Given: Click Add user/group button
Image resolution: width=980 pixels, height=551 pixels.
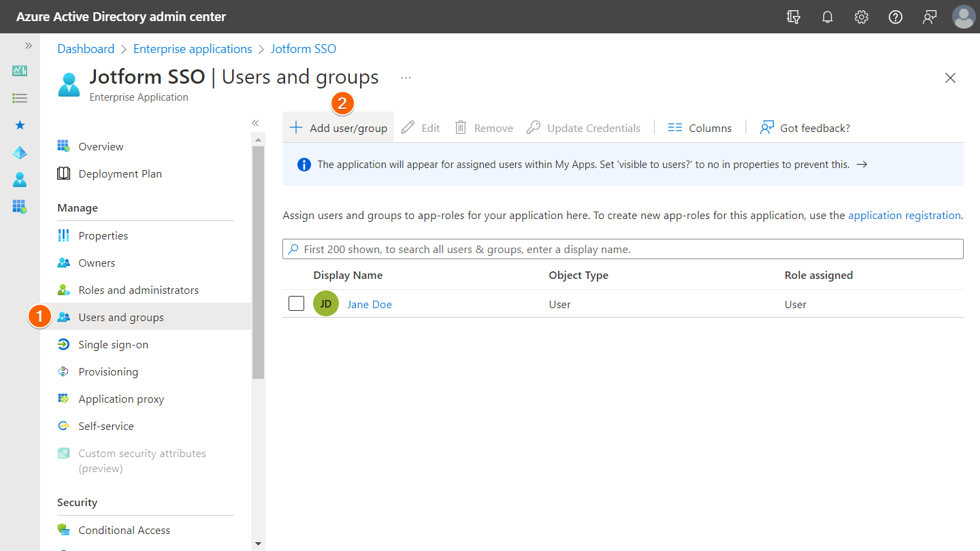Looking at the screenshot, I should pyautogui.click(x=338, y=128).
